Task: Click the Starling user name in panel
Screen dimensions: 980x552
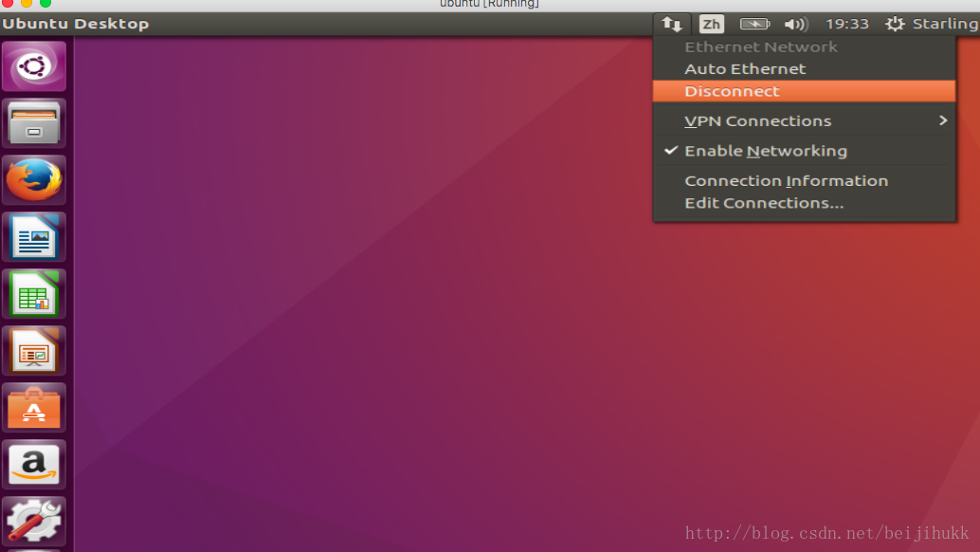Action: coord(945,24)
